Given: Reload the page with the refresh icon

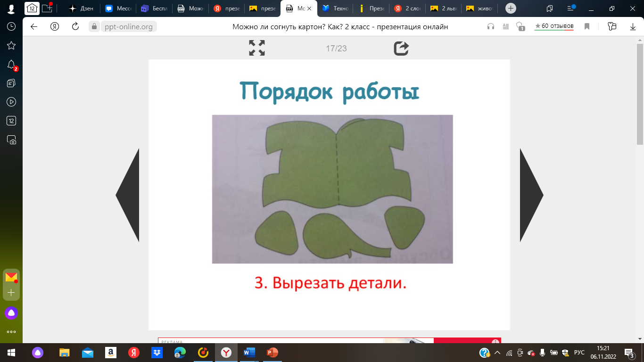Looking at the screenshot, I should coord(75,27).
